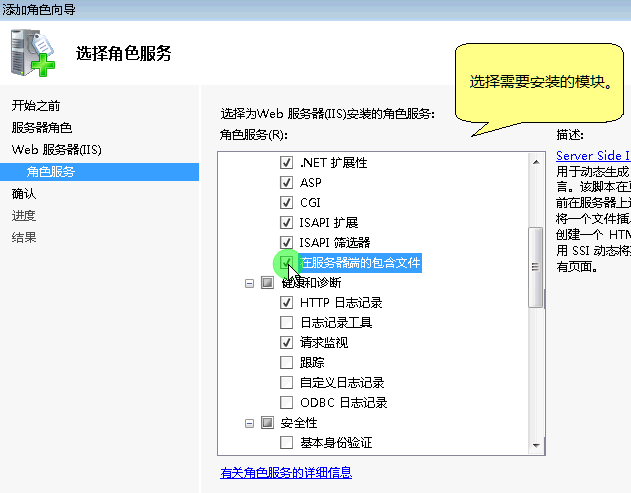Check the 跟踪 option
The image size is (631, 493).
287,362
